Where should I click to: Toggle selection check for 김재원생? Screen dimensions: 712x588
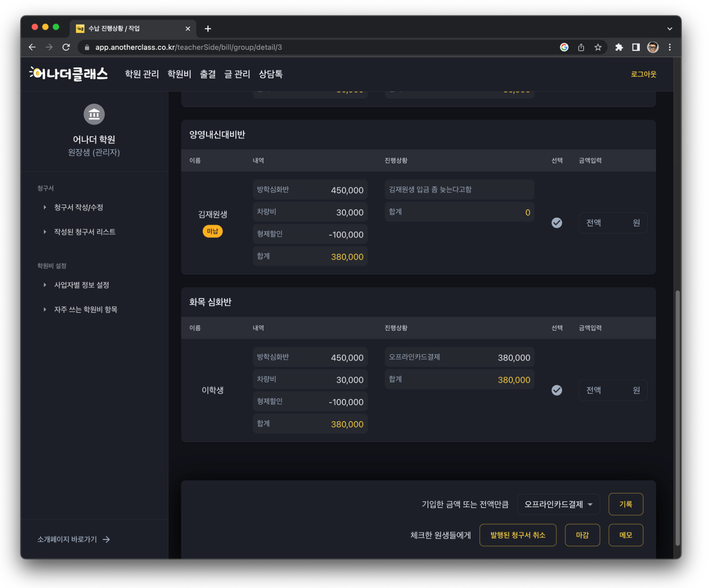point(556,223)
